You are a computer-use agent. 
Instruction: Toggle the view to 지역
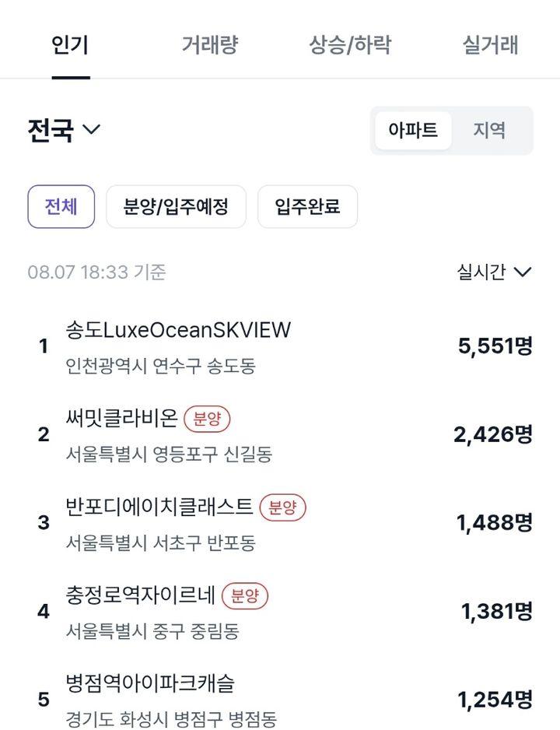tap(489, 131)
